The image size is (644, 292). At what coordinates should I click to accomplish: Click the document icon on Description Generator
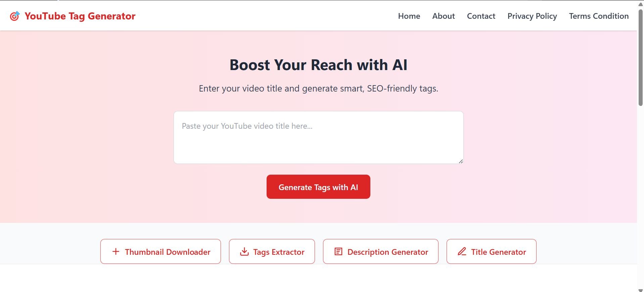(x=338, y=251)
